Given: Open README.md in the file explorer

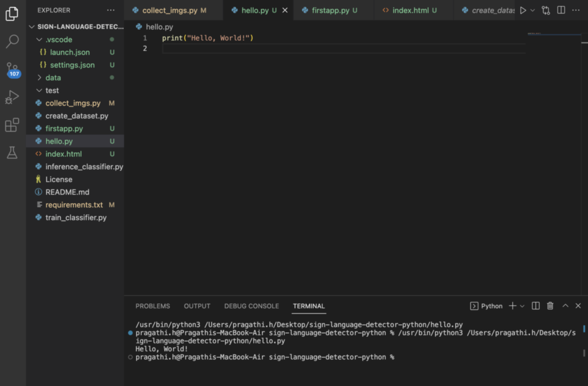Looking at the screenshot, I should click(67, 192).
